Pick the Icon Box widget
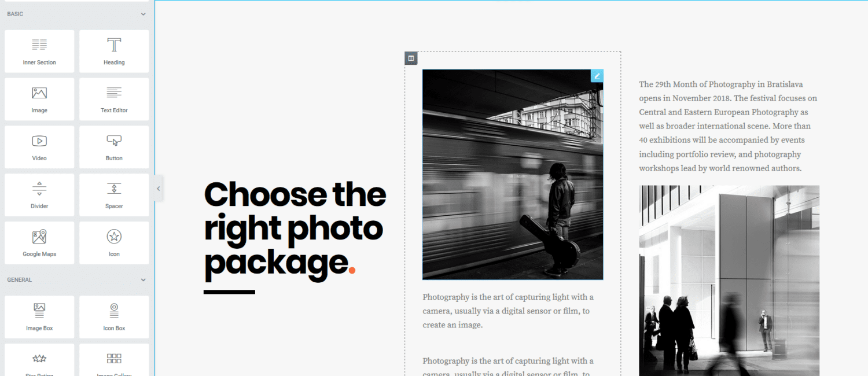 (x=114, y=317)
